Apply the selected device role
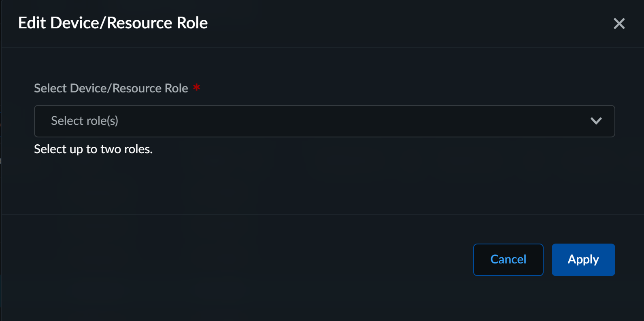644x321 pixels. click(x=583, y=259)
